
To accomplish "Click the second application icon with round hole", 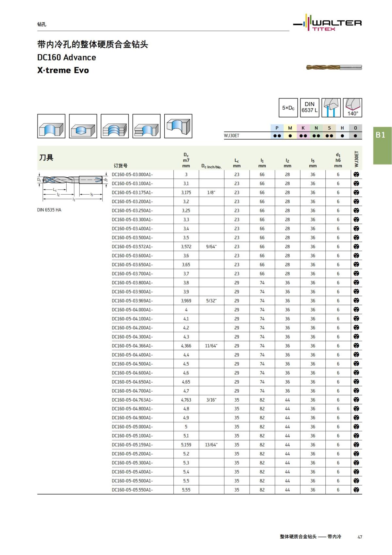I will coord(83,126).
